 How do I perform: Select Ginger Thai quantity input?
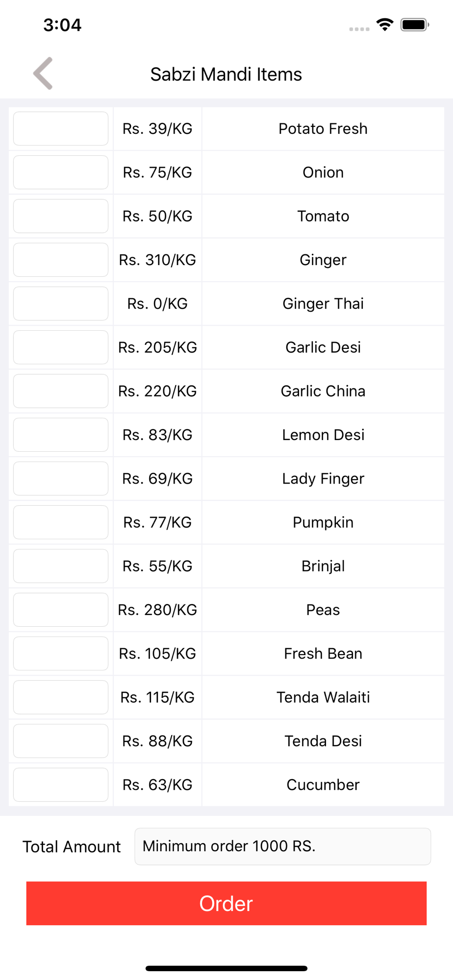(x=61, y=304)
